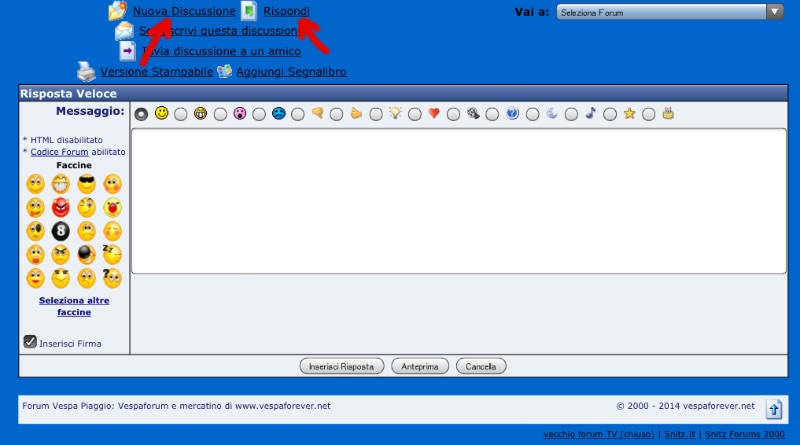Insert the sleeping Zz emoticon
The image size is (800, 445).
point(112,254)
